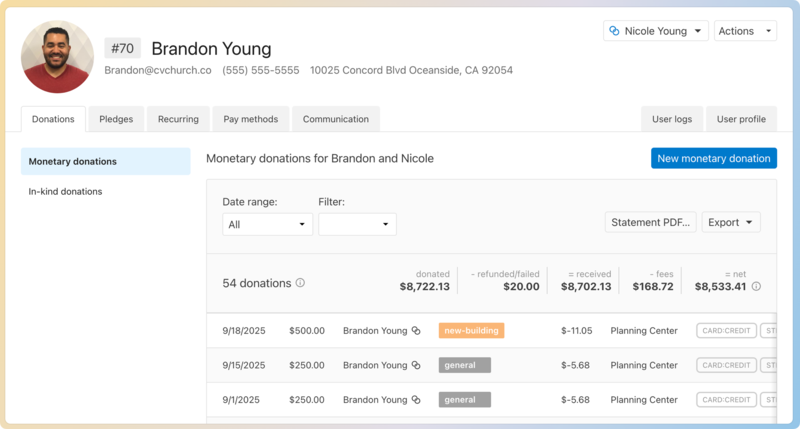Viewport: 800px width, 429px height.
Task: Open the Filter dropdown
Action: pos(357,225)
